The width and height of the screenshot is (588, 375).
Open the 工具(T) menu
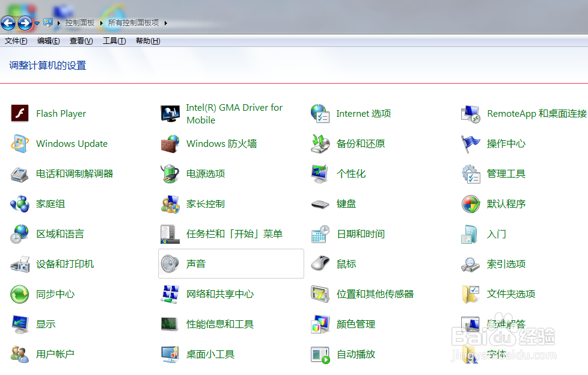coord(114,41)
